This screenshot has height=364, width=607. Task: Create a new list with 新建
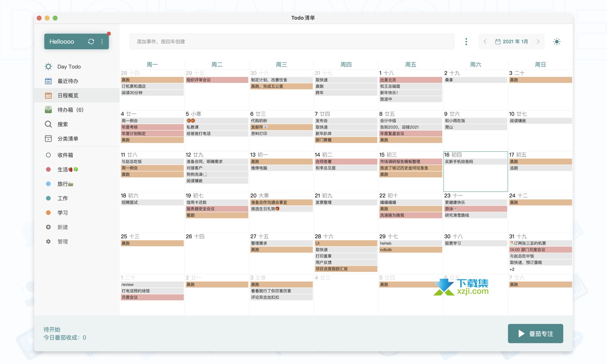point(62,227)
